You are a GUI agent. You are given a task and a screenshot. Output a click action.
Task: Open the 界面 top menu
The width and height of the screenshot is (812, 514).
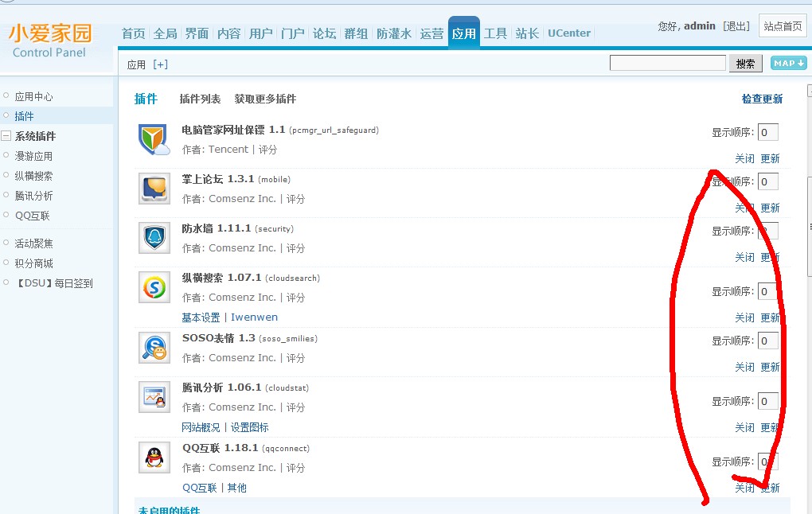pyautogui.click(x=197, y=33)
